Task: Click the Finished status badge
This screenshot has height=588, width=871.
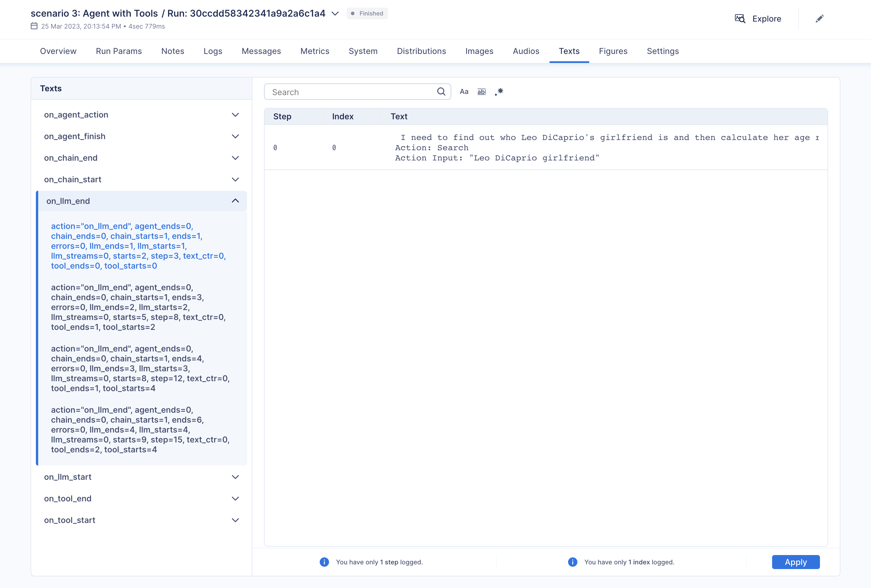Action: (x=367, y=13)
